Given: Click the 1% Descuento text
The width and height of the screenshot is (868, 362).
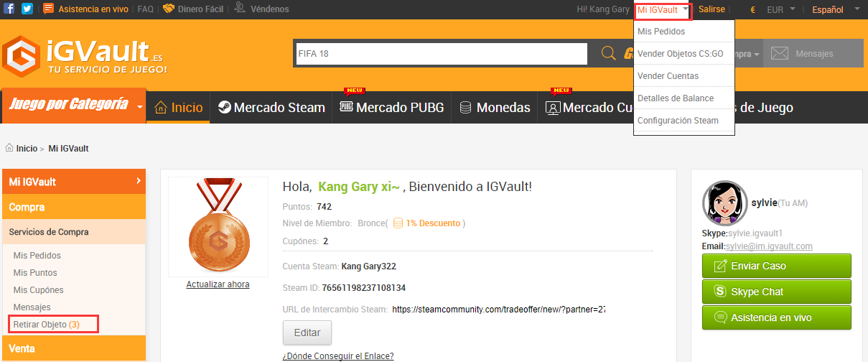Looking at the screenshot, I should pyautogui.click(x=433, y=223).
